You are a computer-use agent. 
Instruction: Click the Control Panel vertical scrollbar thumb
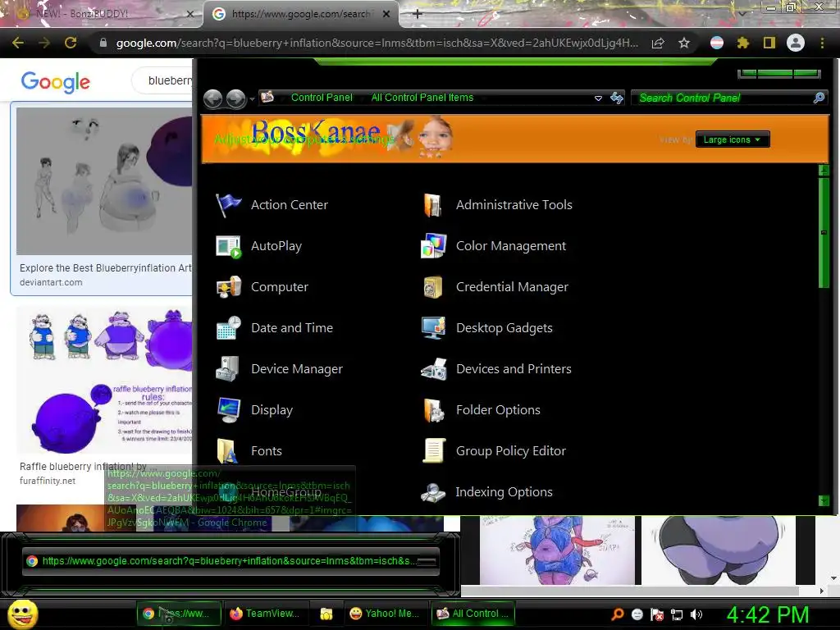tap(824, 233)
